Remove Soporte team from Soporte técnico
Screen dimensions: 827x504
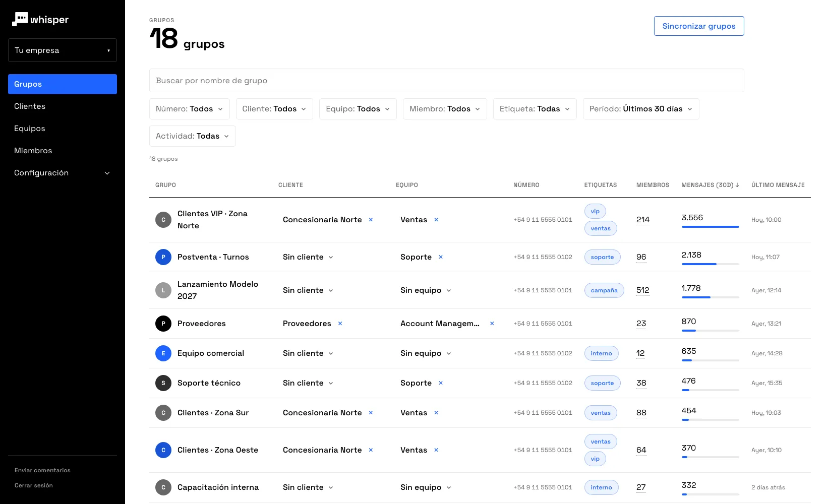(x=441, y=383)
